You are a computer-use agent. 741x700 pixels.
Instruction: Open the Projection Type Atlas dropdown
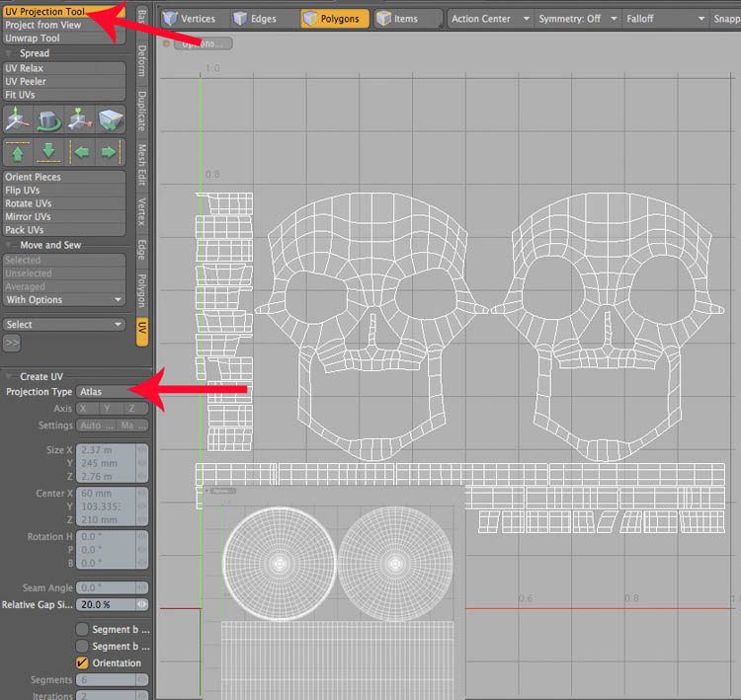coord(112,392)
